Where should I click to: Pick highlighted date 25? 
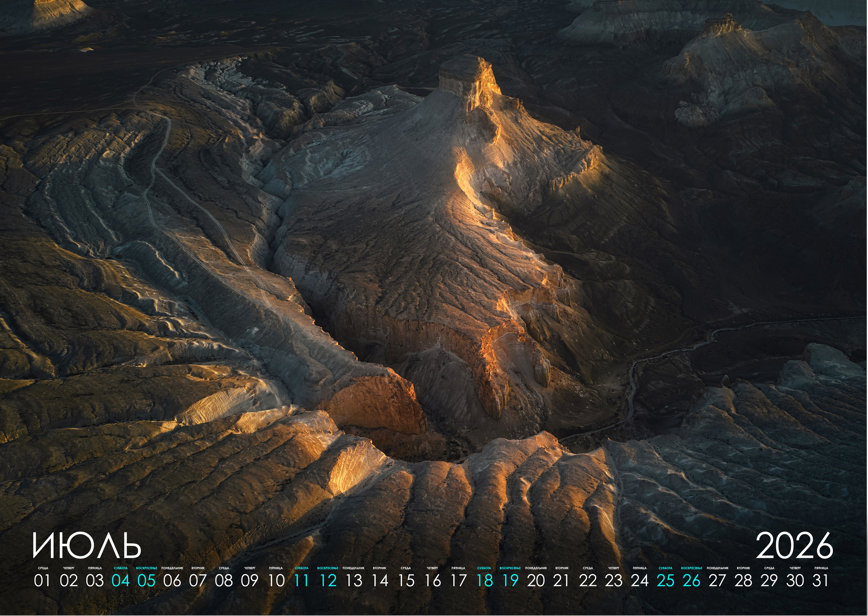pyautogui.click(x=665, y=581)
